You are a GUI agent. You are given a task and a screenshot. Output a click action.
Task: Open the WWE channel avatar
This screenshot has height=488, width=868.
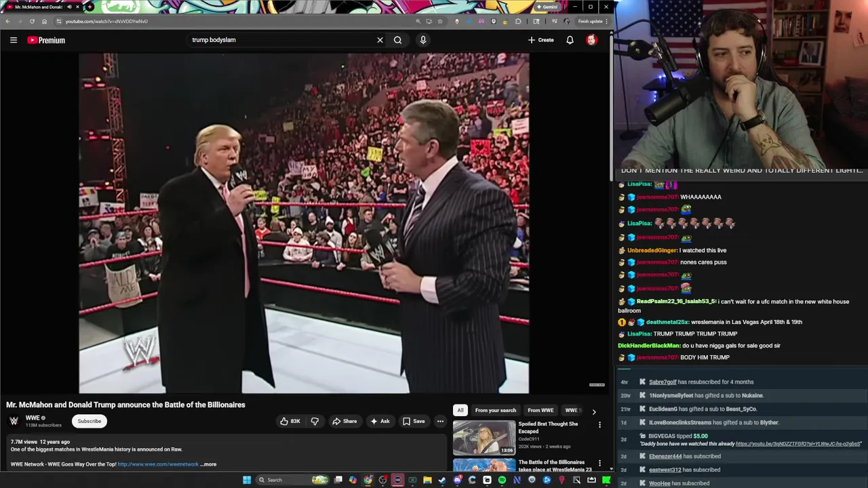[x=14, y=421]
